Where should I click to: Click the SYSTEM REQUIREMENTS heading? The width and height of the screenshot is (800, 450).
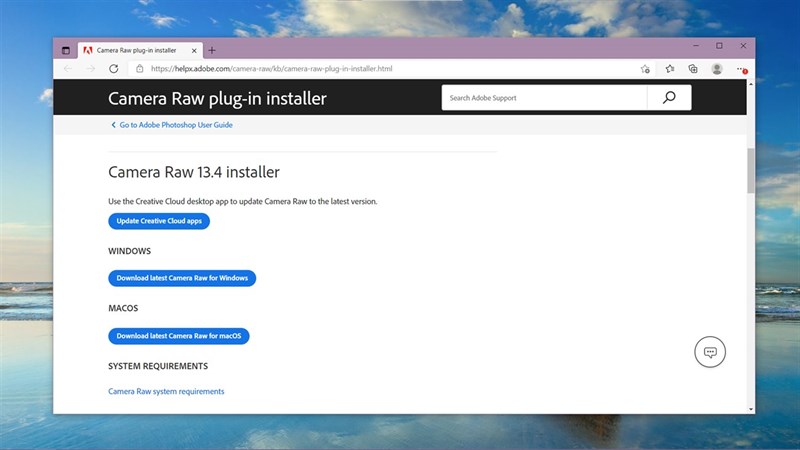(158, 366)
